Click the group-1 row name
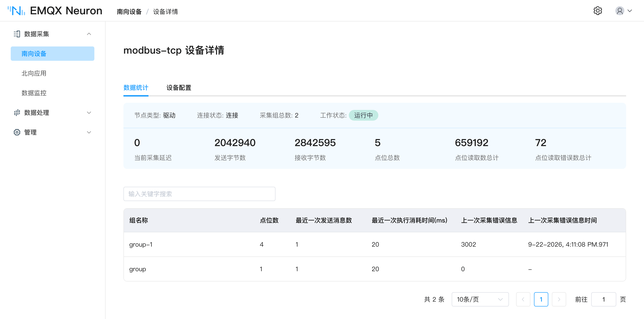Viewport: 644px width, 319px height. (x=141, y=244)
